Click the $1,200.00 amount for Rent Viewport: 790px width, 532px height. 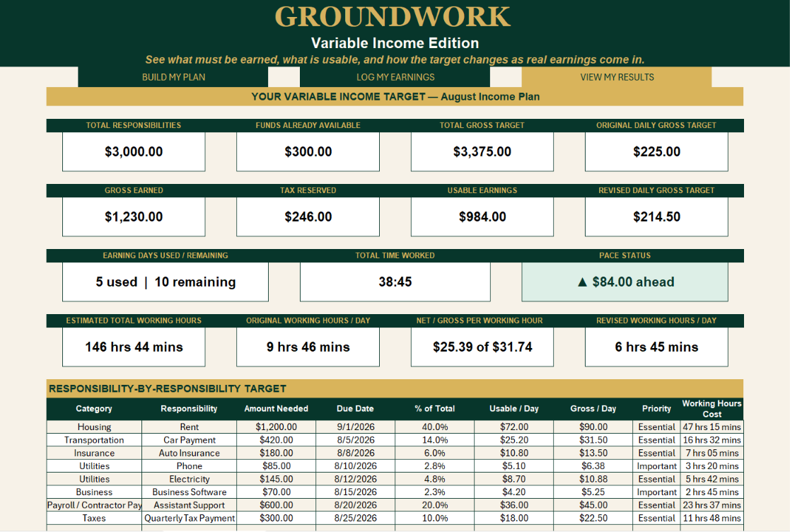pyautogui.click(x=276, y=427)
